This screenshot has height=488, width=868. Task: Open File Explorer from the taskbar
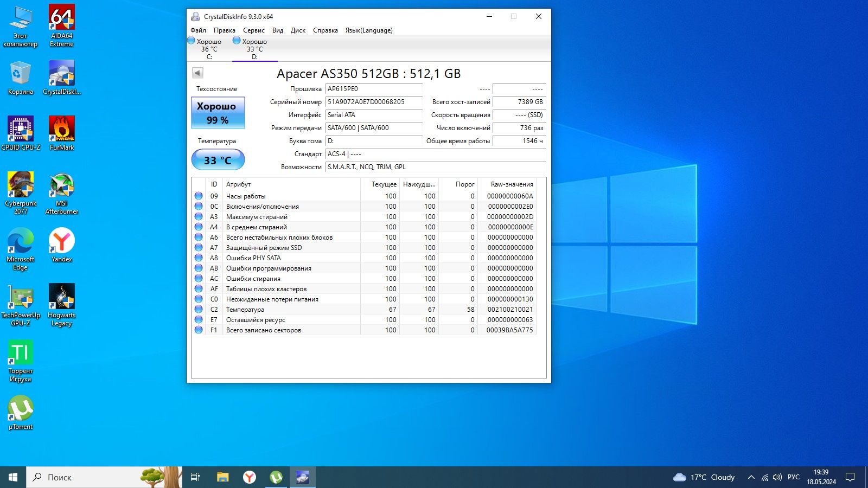tap(223, 477)
